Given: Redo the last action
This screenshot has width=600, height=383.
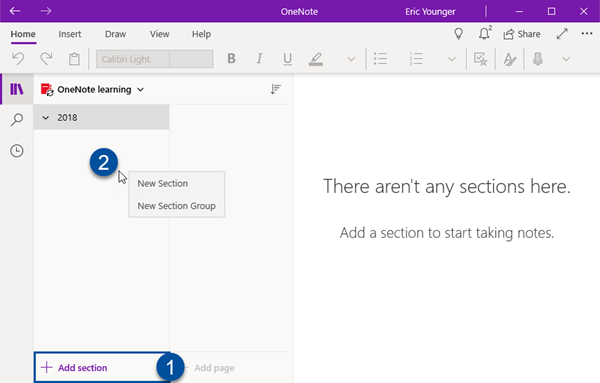Looking at the screenshot, I should pos(46,59).
